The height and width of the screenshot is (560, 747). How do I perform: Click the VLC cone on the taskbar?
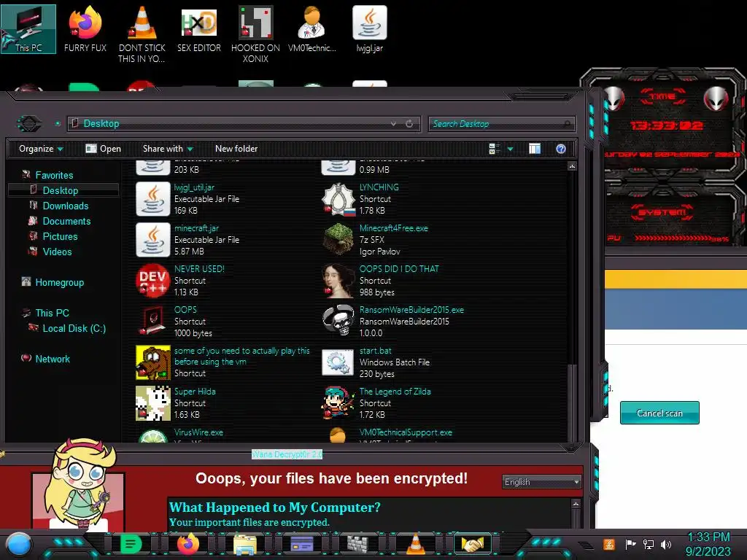[x=415, y=544]
